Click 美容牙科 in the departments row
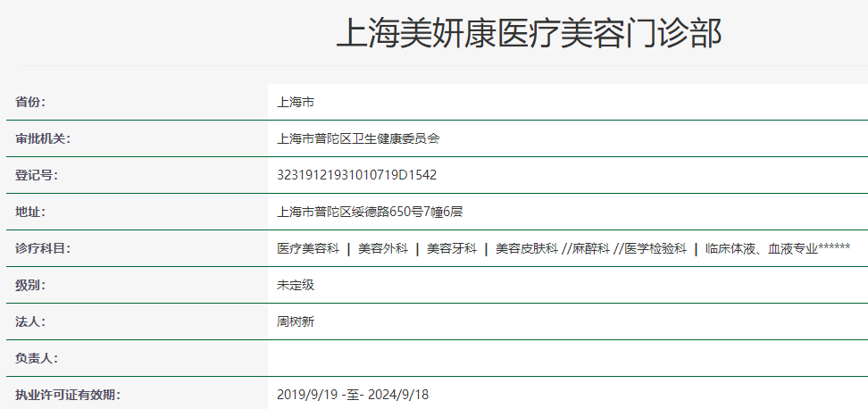The height and width of the screenshot is (409, 868). 451,248
